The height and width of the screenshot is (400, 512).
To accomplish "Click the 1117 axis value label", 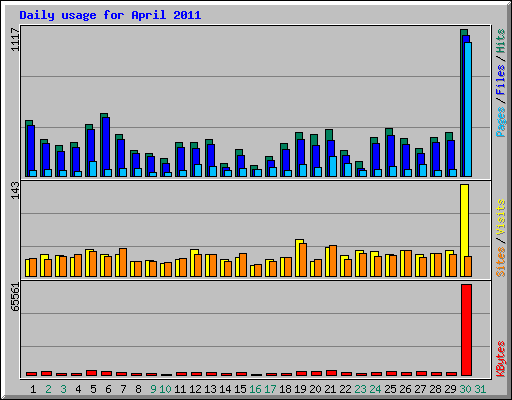I will 16,39.
